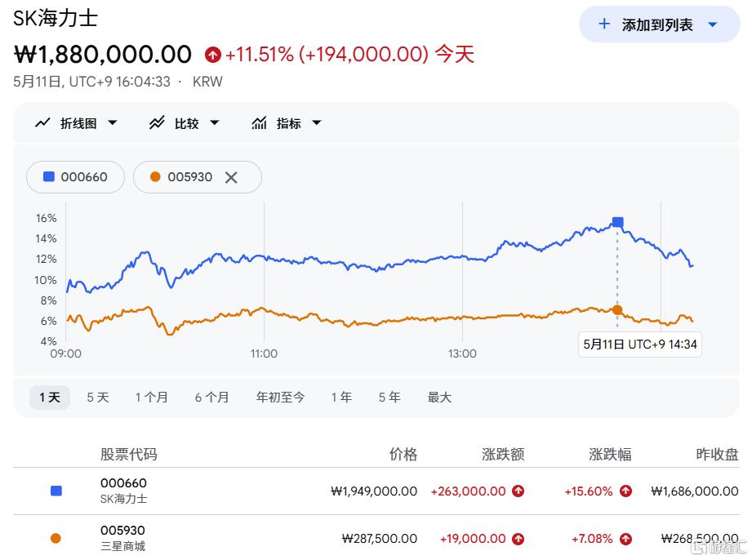Click the up-arrow icon next to +7.08%
The width and height of the screenshot is (752, 560).
pos(625,539)
